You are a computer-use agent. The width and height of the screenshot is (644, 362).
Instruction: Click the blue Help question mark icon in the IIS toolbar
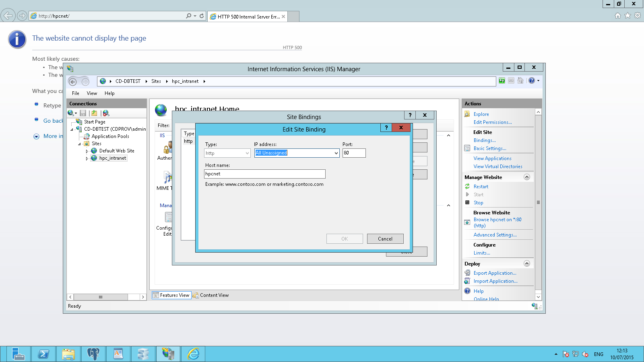tap(532, 80)
